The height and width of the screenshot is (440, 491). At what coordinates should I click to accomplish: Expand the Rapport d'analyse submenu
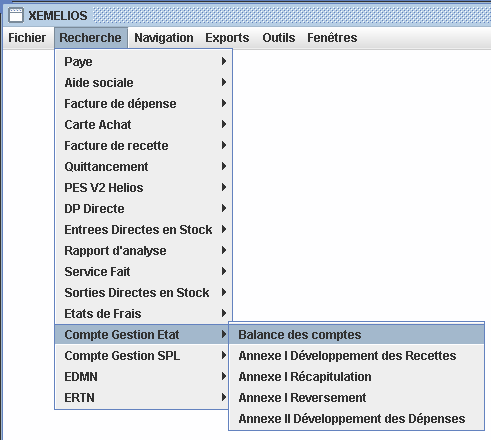143,251
